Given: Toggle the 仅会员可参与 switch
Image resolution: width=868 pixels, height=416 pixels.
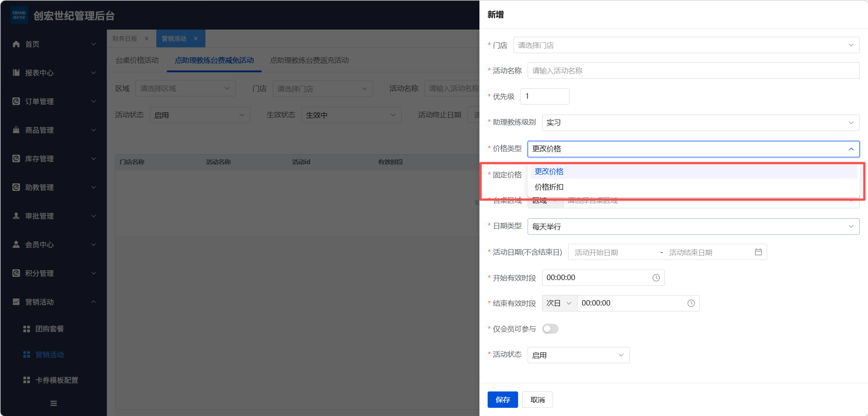Looking at the screenshot, I should pyautogui.click(x=550, y=329).
